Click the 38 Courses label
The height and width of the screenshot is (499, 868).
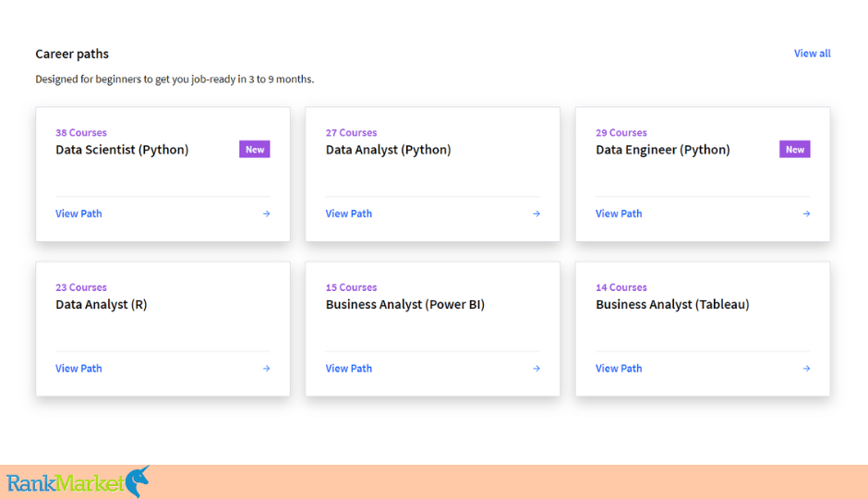click(x=81, y=132)
